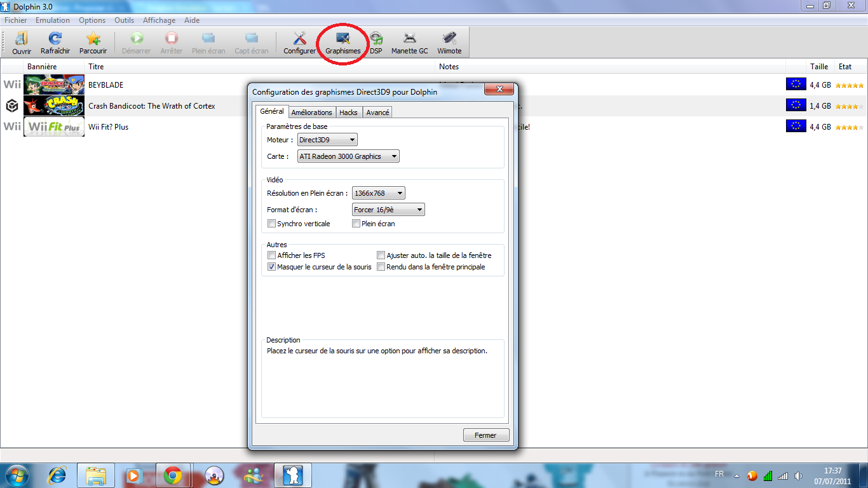Image resolution: width=868 pixels, height=488 pixels.
Task: Open Windows Media Player from the taskbar
Action: [x=134, y=475]
